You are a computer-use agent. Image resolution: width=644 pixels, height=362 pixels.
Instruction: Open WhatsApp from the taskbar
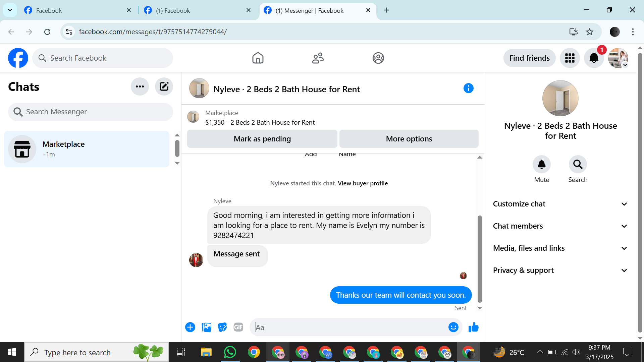(230, 352)
